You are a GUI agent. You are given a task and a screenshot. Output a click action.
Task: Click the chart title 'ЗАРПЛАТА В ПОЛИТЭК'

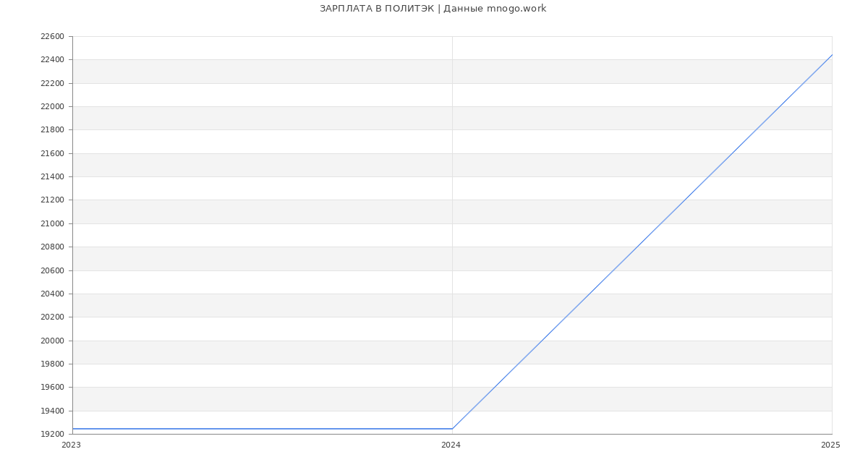pos(377,9)
